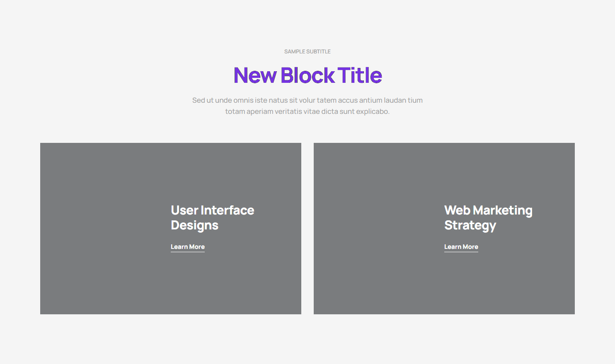
Task: Click description line starting "totam aperiam veritatis"
Action: click(307, 111)
